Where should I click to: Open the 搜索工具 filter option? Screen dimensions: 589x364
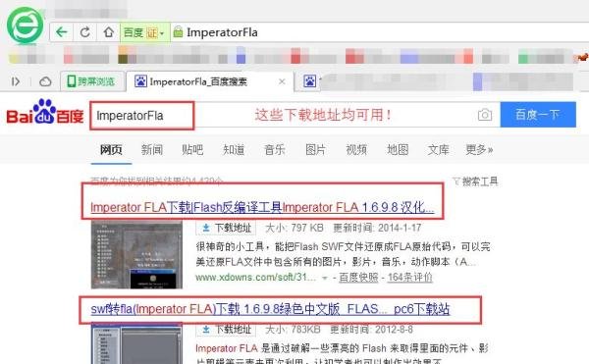coord(475,182)
